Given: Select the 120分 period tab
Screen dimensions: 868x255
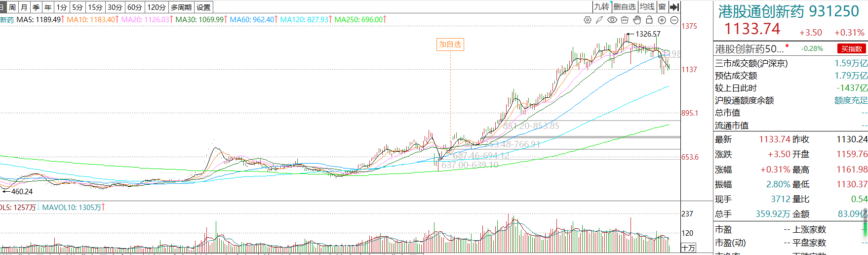Looking at the screenshot, I should pos(157,7).
